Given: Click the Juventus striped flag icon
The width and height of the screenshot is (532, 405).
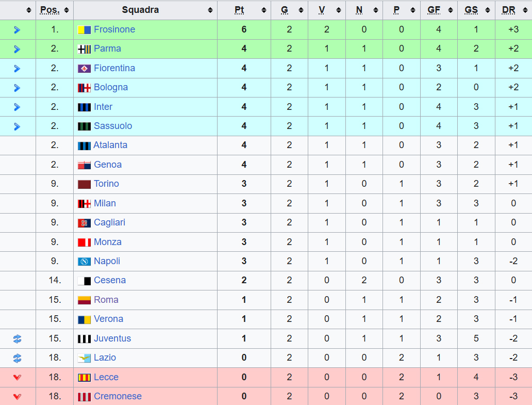Looking at the screenshot, I should tap(84, 338).
